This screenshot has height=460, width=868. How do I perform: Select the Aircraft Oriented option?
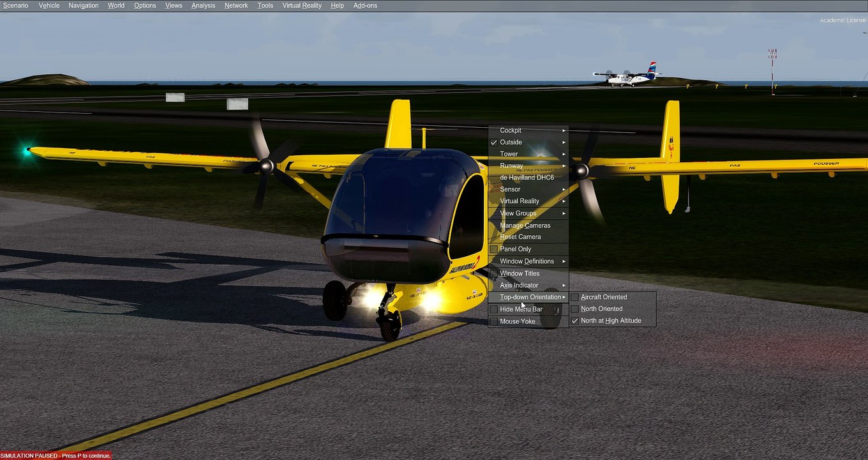click(613, 297)
